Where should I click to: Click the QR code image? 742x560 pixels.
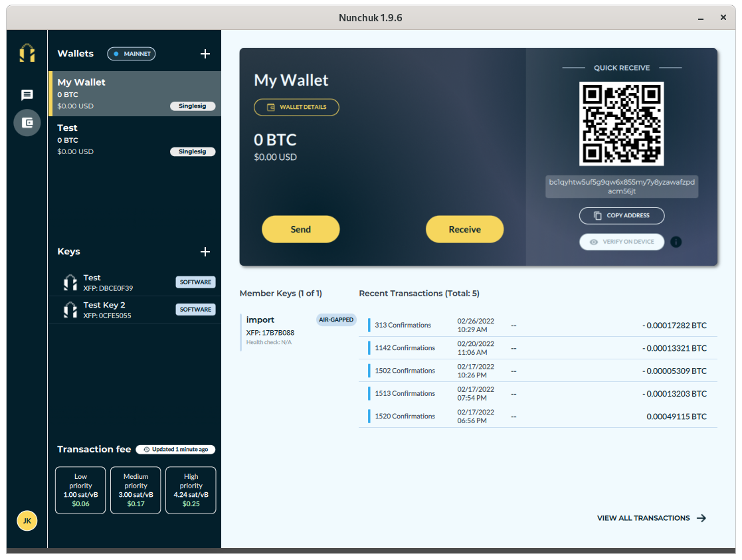tap(621, 124)
